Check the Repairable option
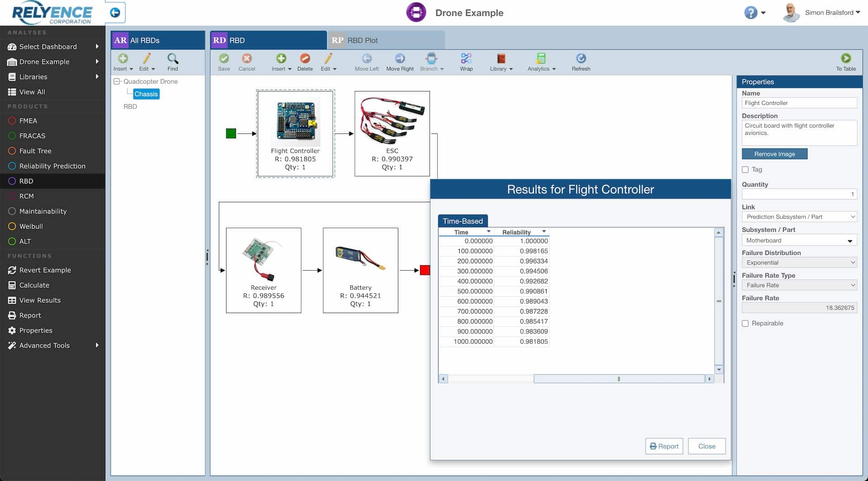 tap(745, 324)
